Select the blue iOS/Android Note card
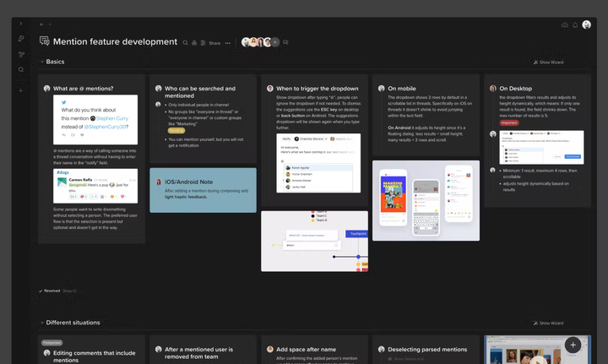This screenshot has height=364, width=608. pyautogui.click(x=203, y=190)
